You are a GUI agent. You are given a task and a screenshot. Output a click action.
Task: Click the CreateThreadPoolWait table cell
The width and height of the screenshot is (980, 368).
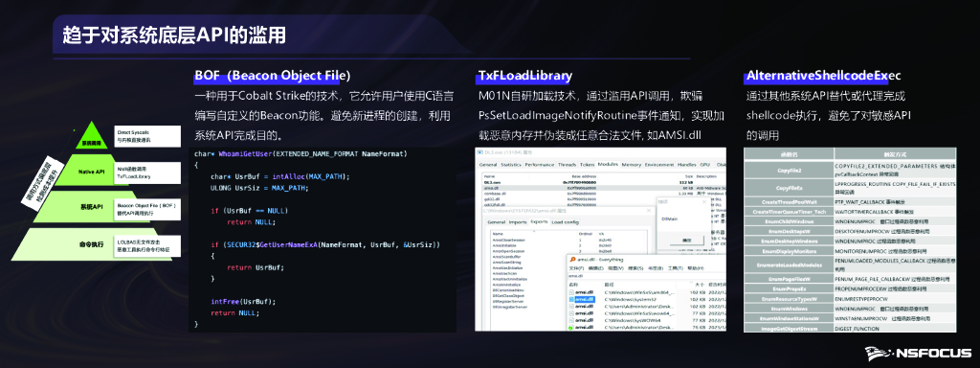(x=789, y=202)
